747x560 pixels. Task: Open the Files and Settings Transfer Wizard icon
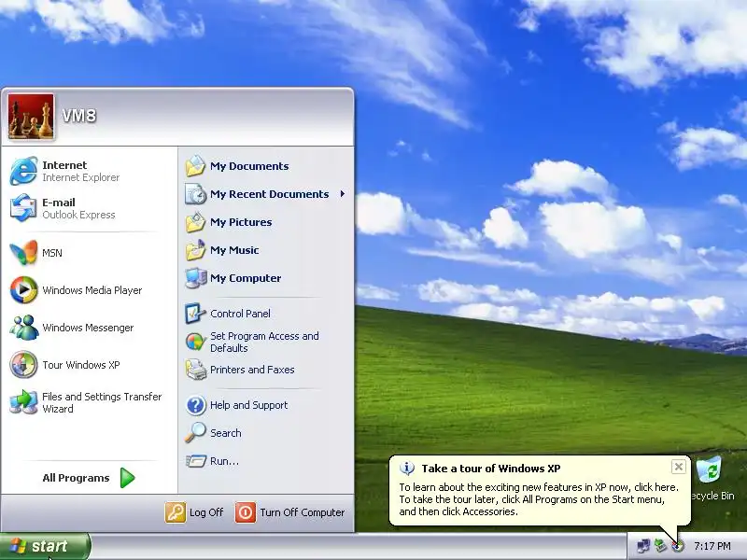pyautogui.click(x=23, y=402)
